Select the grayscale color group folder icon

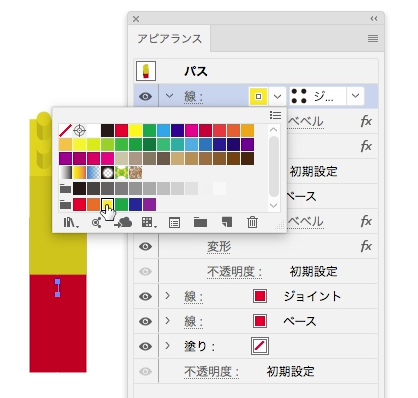65,189
